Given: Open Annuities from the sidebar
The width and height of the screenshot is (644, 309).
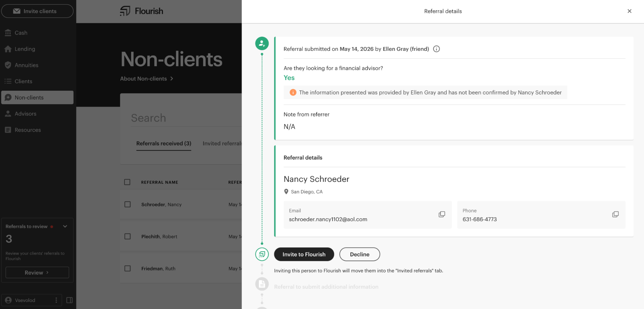Looking at the screenshot, I should 37,65.
